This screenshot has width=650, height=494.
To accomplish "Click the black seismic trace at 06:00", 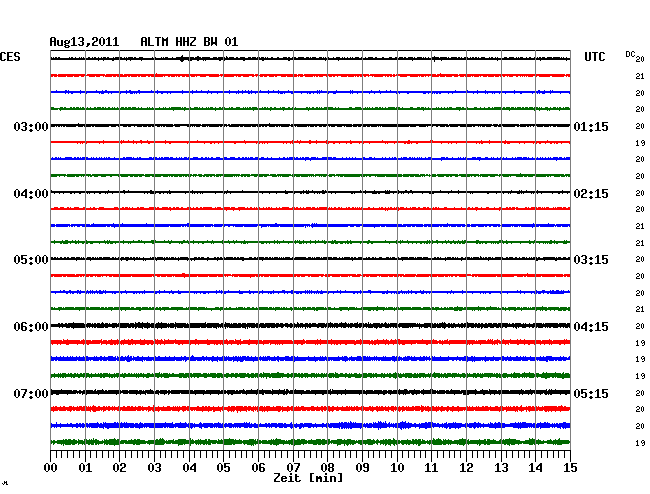I will click(x=310, y=325).
